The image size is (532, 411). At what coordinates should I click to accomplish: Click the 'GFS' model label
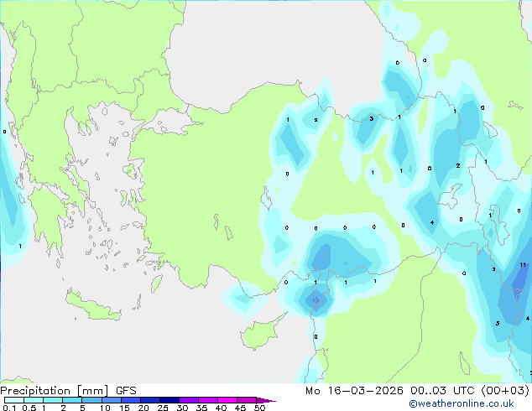tap(126, 391)
